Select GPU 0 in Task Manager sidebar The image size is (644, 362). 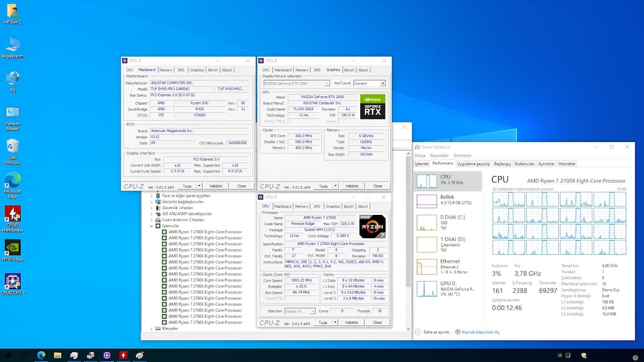[x=448, y=288]
